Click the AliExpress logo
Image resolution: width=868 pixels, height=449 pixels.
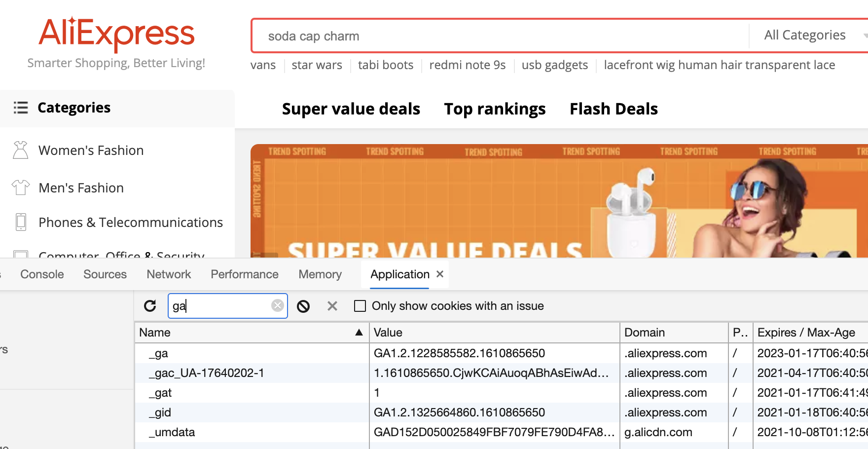[116, 34]
